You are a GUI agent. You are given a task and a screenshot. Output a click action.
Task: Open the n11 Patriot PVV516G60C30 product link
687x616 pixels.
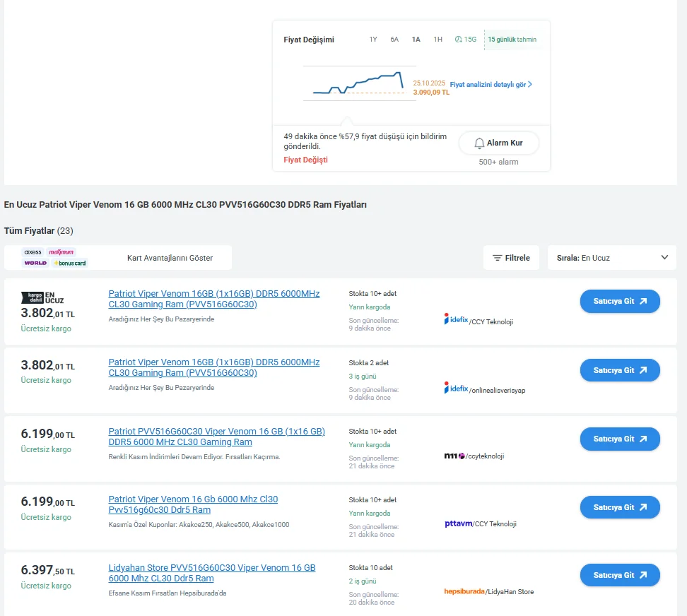pos(216,437)
